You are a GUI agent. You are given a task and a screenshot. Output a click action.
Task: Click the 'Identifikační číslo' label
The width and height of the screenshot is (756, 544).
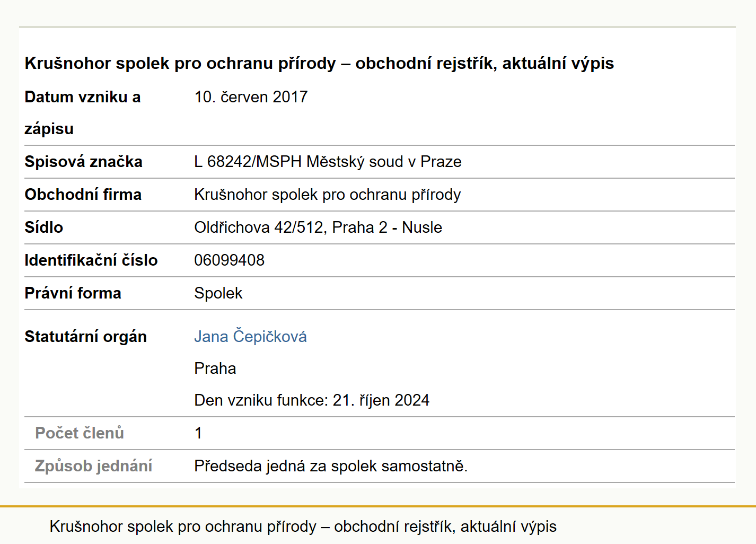point(91,260)
